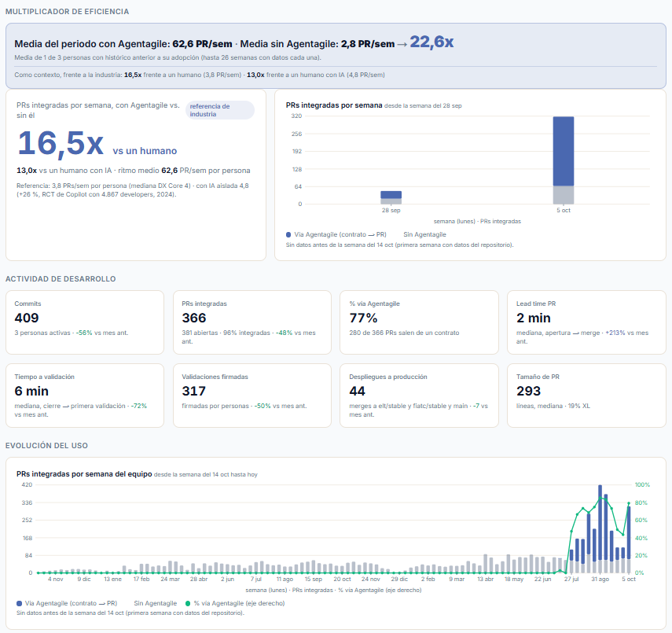Click 'líneas, mediana · 19% XL' text

point(553,406)
